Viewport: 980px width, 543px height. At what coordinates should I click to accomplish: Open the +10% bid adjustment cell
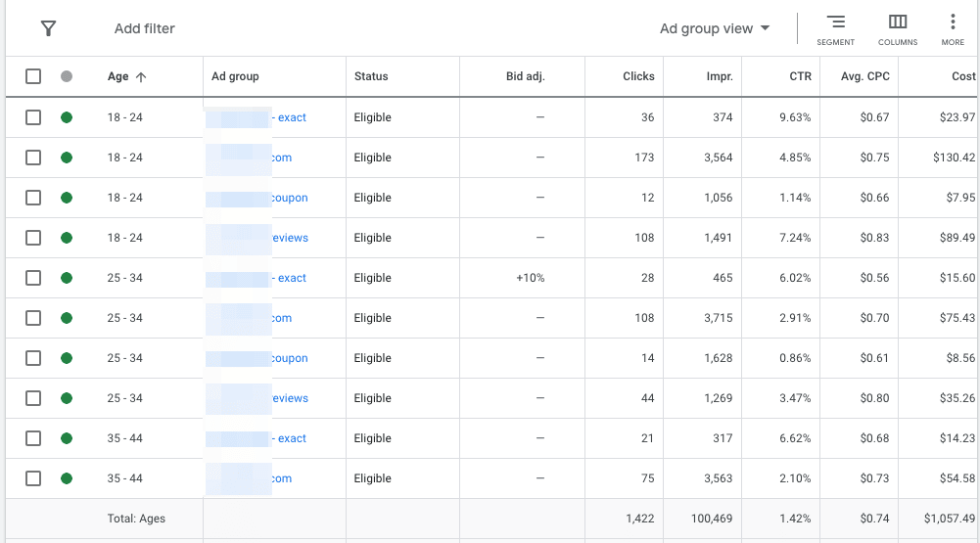pyautogui.click(x=530, y=278)
